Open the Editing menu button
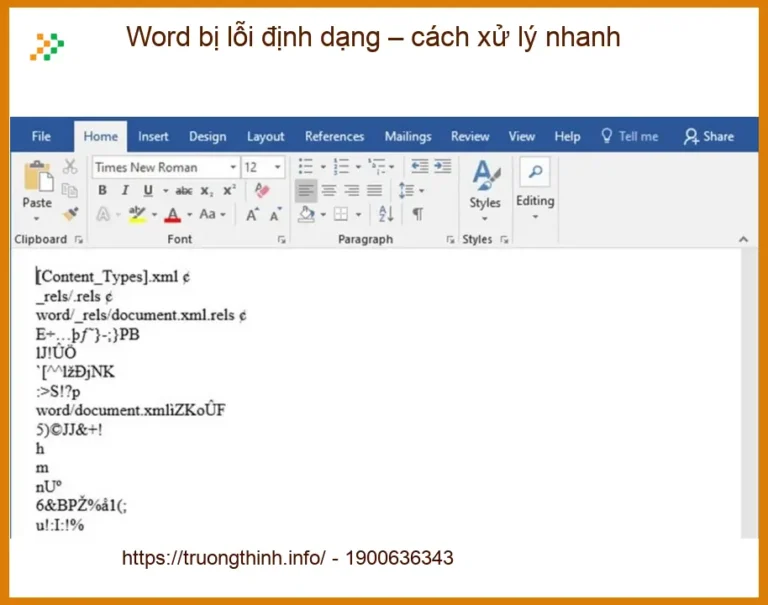 click(535, 189)
